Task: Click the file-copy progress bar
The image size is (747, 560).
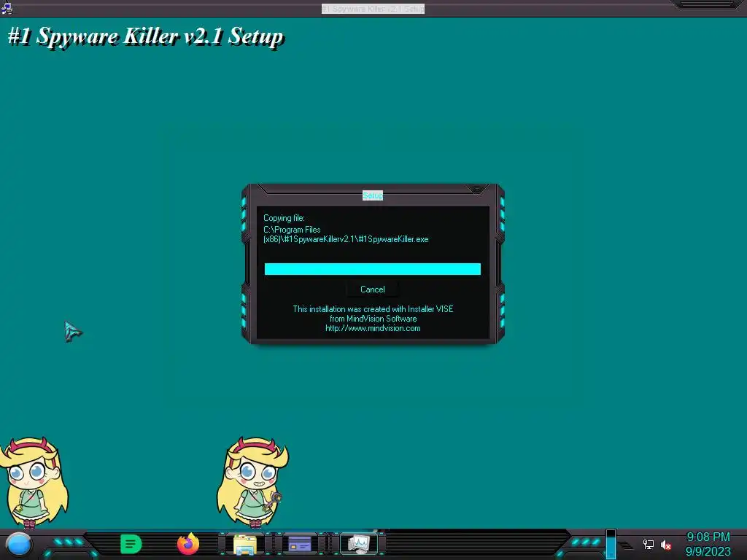Action: pyautogui.click(x=373, y=269)
